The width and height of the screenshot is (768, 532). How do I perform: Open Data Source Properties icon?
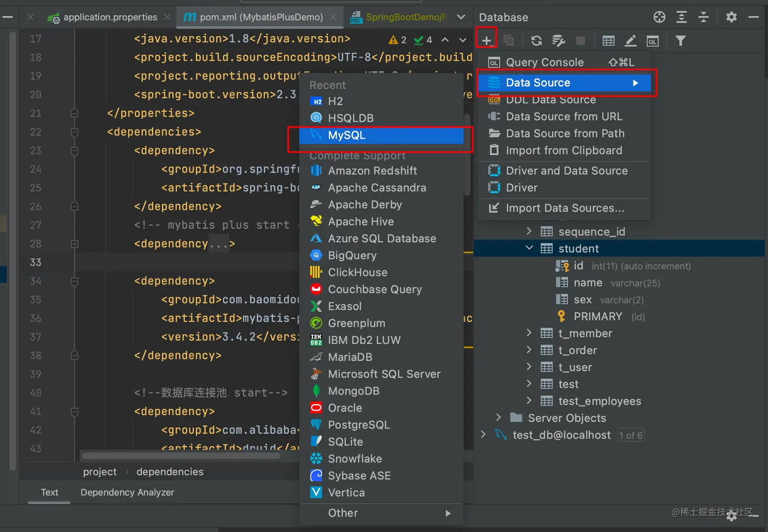pos(559,41)
